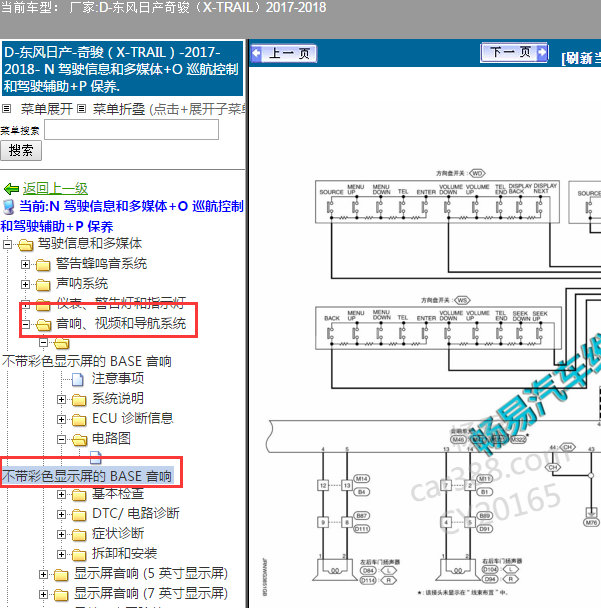This screenshot has width=601, height=608.
Task: Expand the DTC/ 电路诊断 node
Action: [x=61, y=514]
